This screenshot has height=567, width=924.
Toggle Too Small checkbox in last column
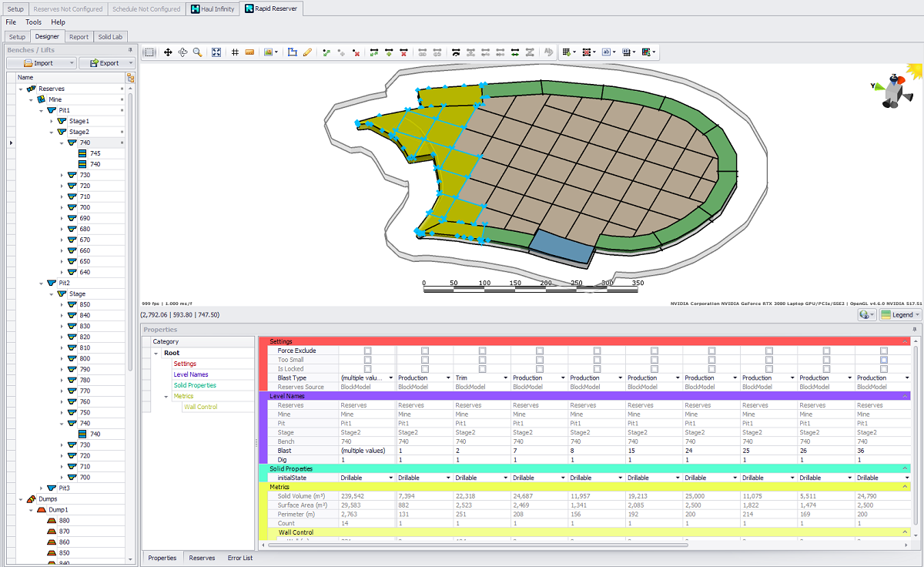[x=883, y=360]
